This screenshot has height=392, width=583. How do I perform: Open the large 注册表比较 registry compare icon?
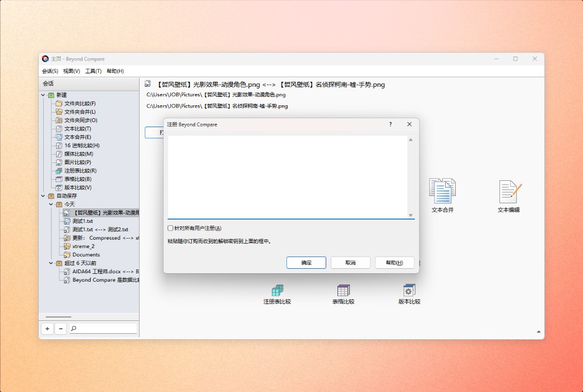[x=277, y=290]
